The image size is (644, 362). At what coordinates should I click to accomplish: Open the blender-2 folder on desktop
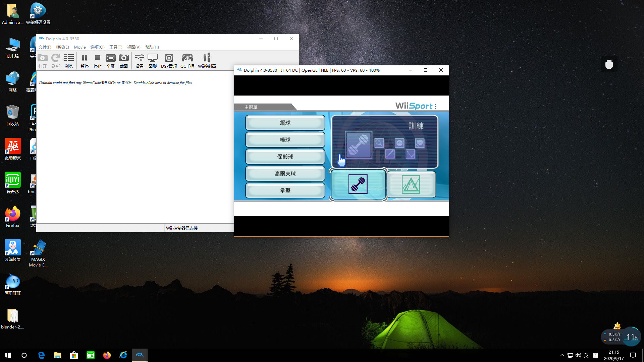click(13, 319)
